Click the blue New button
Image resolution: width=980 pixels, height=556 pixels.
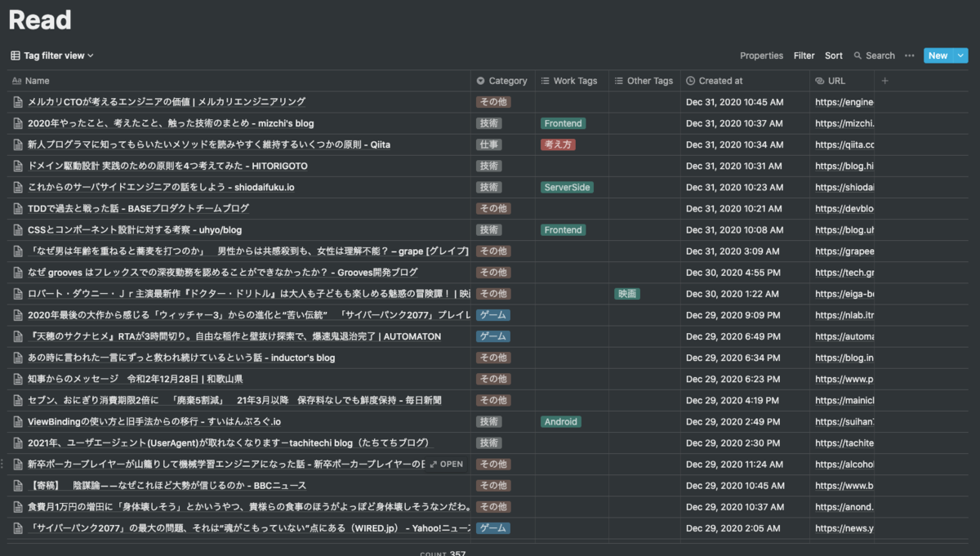[x=938, y=56]
